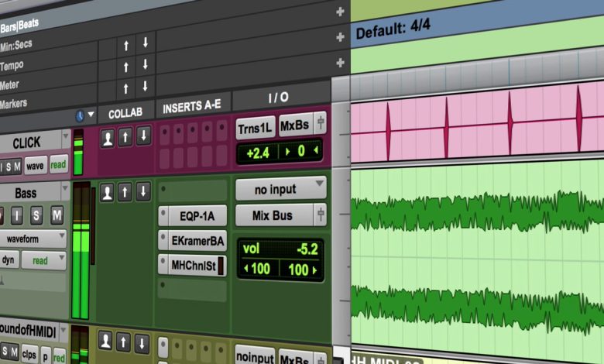The width and height of the screenshot is (604, 364).
Task: Open the SoundofHMIDI track name dropdown arrow
Action: pos(64,330)
